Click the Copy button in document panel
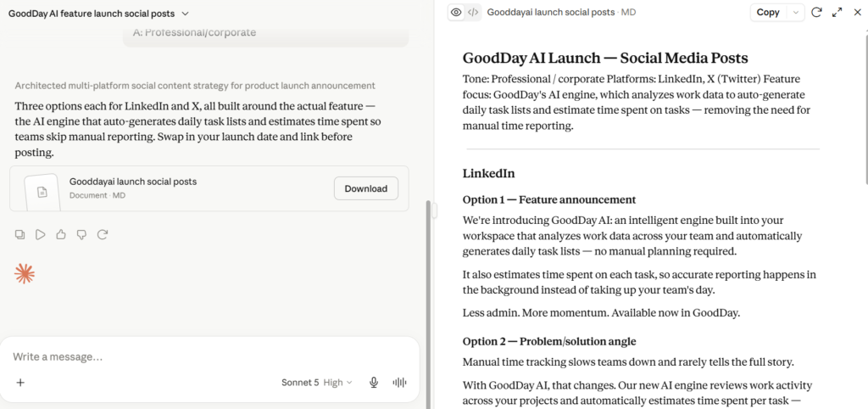This screenshot has width=868, height=409. [x=768, y=12]
